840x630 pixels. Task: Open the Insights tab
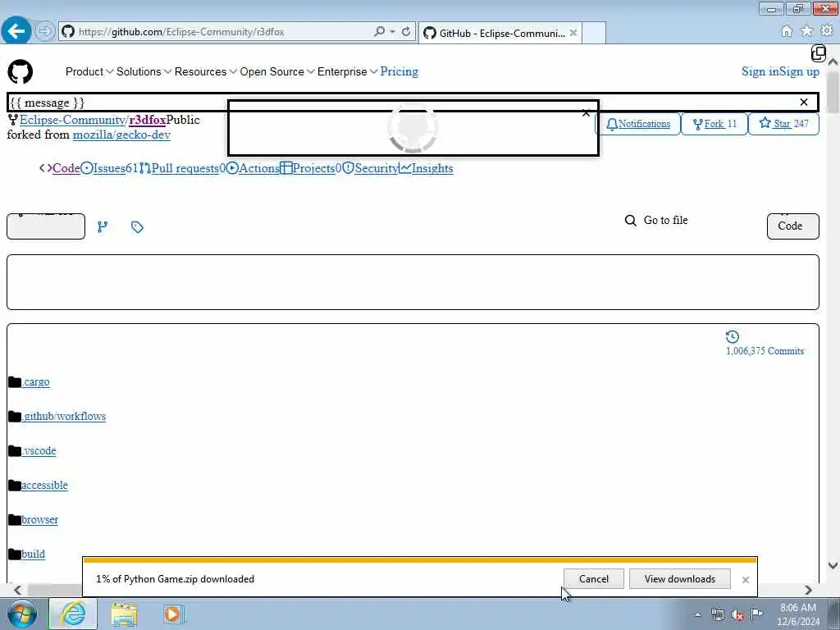tap(427, 168)
